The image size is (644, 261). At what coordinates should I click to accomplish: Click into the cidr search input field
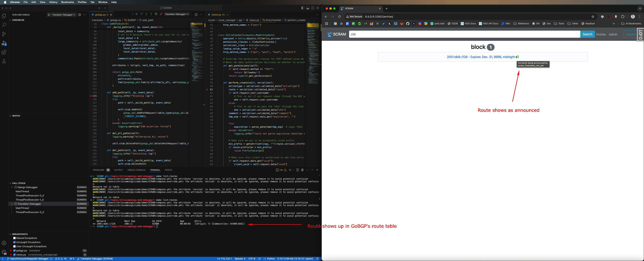464,34
